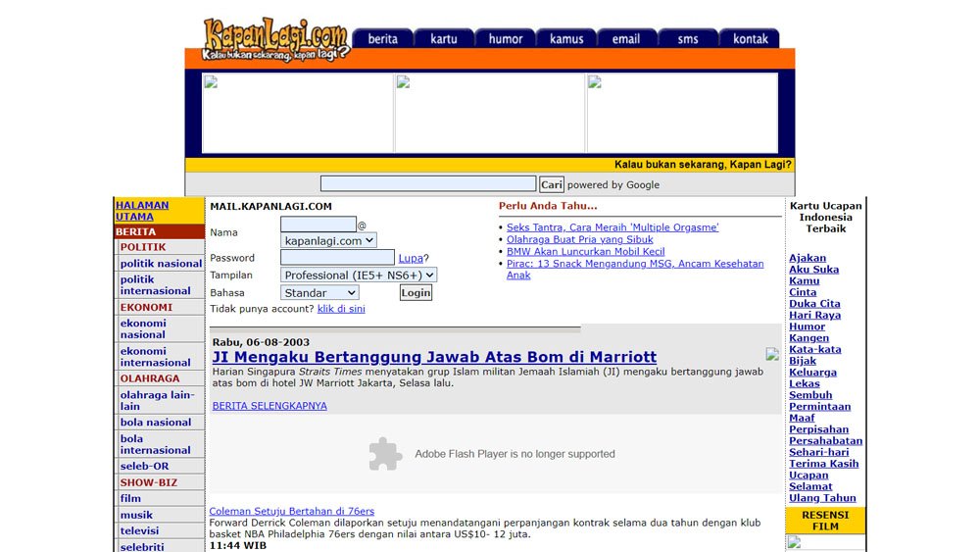This screenshot has height=552, width=980.
Task: Click the broken image beside Marriott headline
Action: click(772, 355)
